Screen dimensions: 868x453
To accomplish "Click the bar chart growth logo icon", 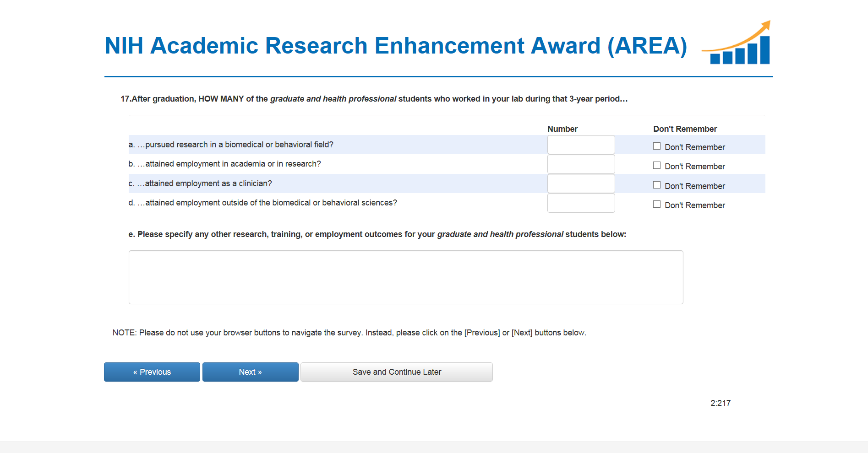I will [737, 44].
